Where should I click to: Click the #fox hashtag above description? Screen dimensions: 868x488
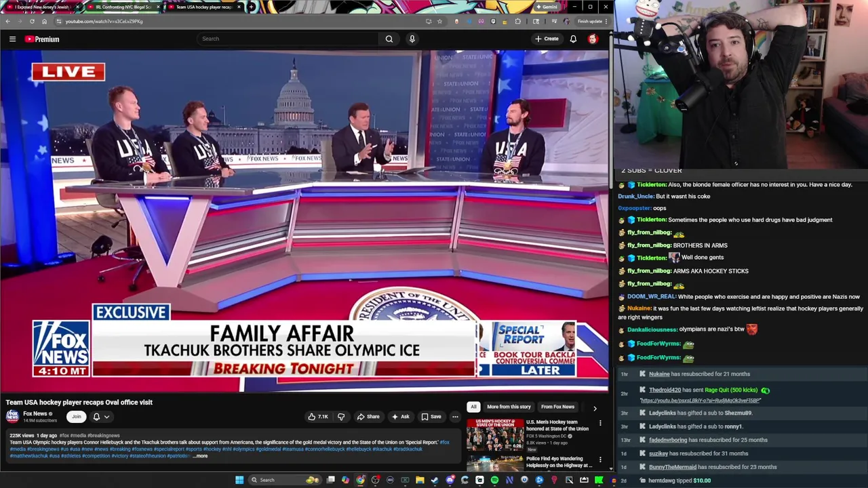64,436
